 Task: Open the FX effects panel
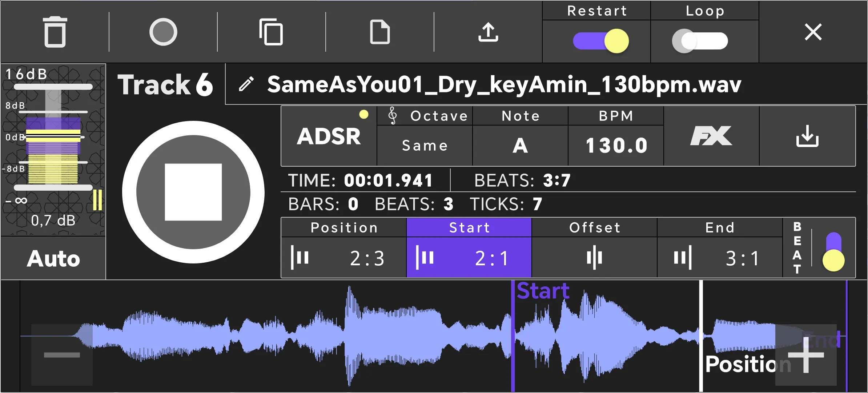(x=711, y=136)
